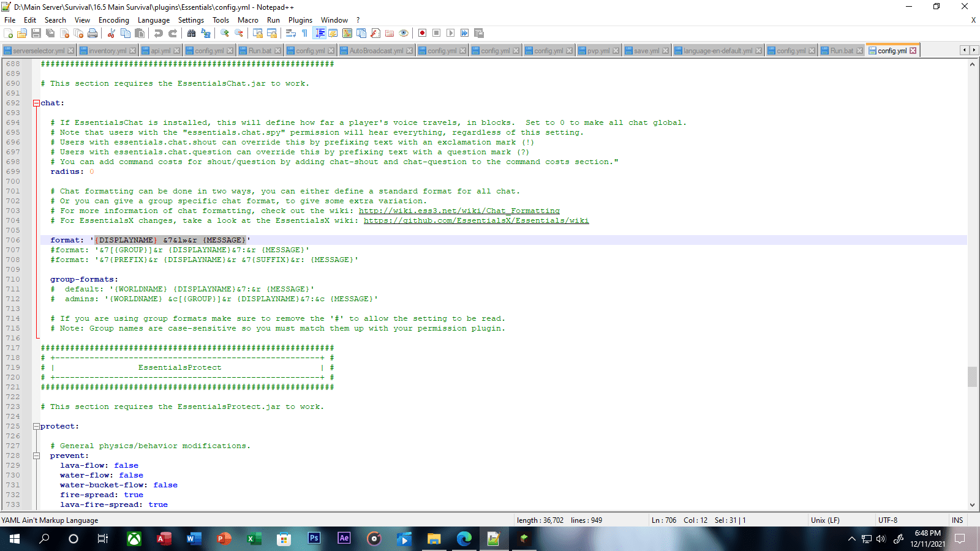Click the Redo toolbar arrow
980x551 pixels.
click(x=173, y=33)
